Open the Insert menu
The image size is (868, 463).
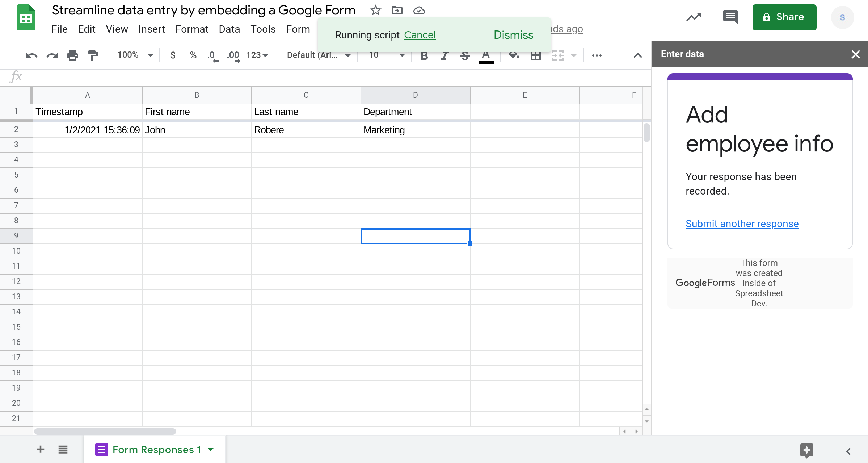152,29
